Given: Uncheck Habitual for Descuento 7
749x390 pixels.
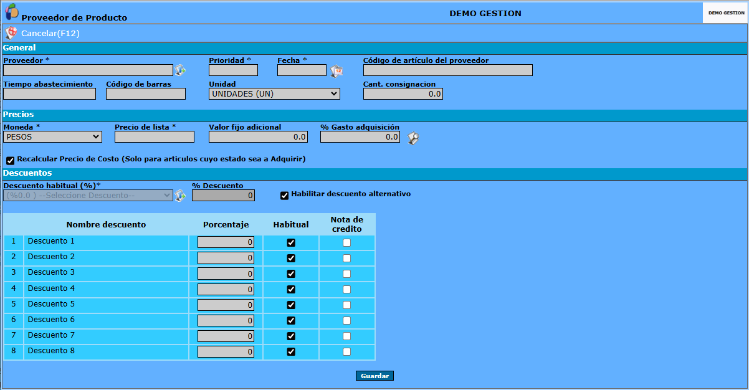Looking at the screenshot, I should click(x=291, y=336).
